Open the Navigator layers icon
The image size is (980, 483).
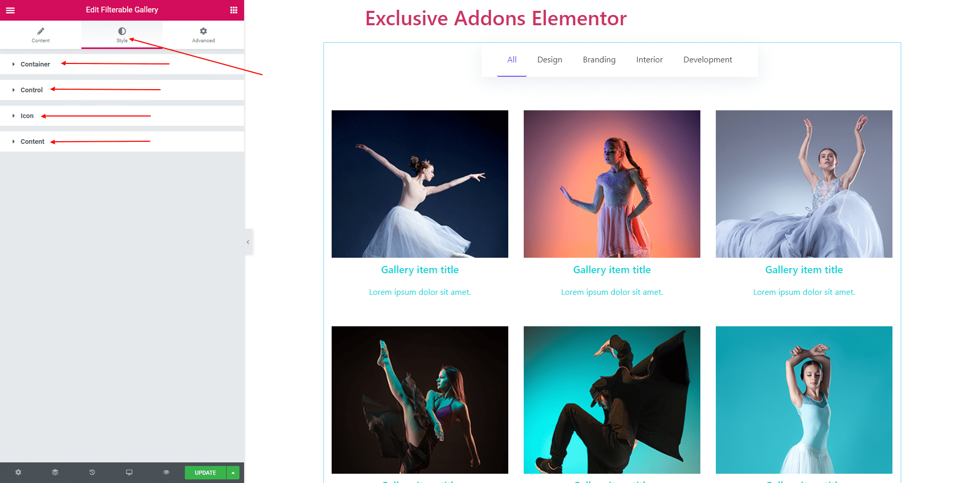click(x=55, y=472)
